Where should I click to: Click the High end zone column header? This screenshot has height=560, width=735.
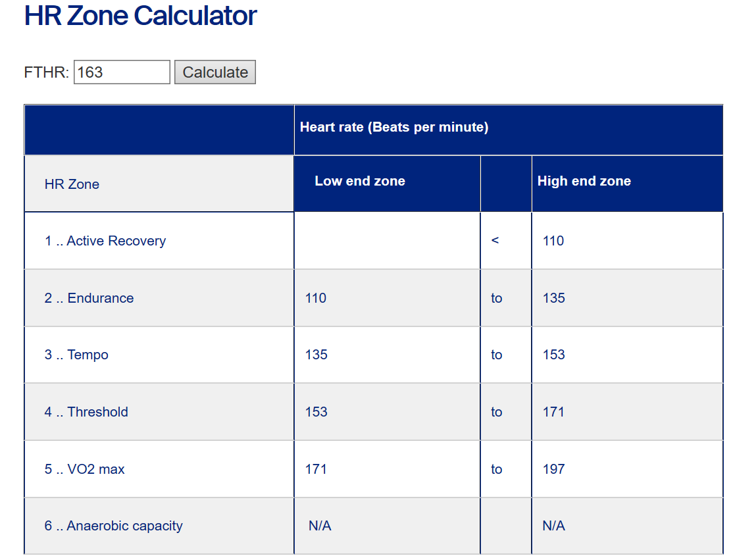[584, 181]
